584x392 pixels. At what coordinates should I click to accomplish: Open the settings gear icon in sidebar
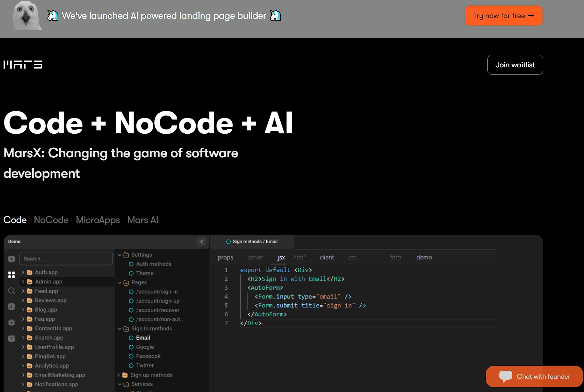coord(11,322)
